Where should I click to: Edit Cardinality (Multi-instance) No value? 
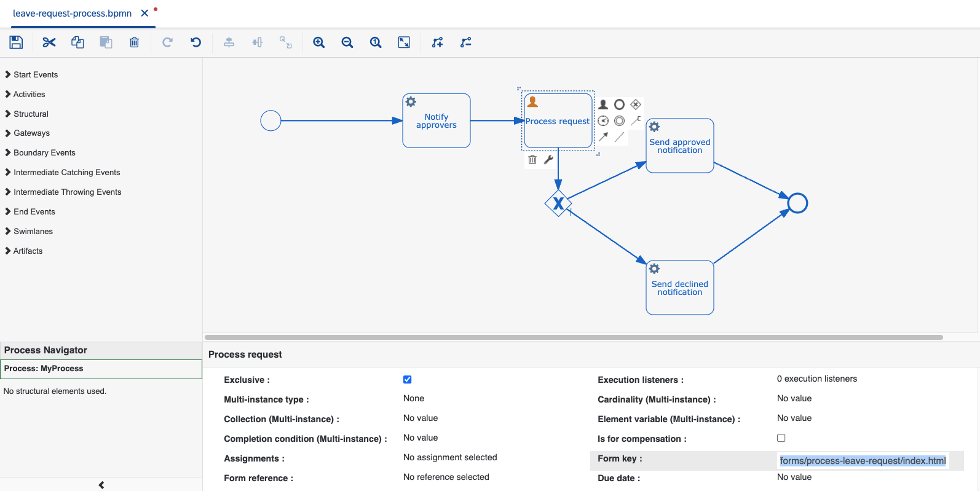[x=794, y=398]
